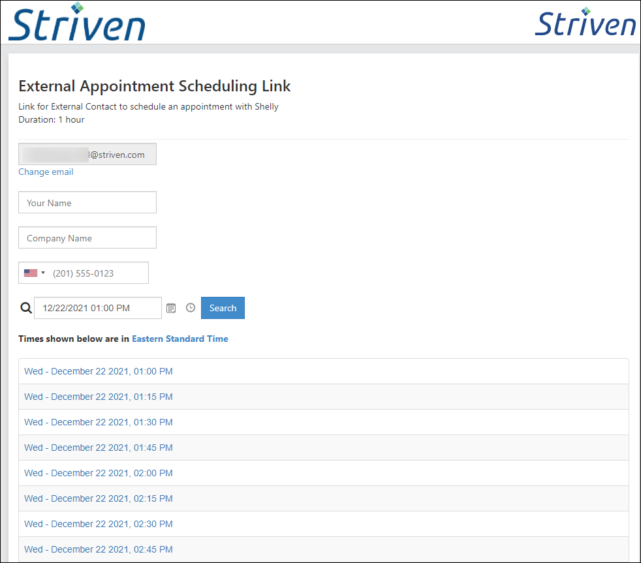This screenshot has width=641, height=563.
Task: Click the date field showing 12/22/2021 01:00 PM
Action: click(98, 308)
